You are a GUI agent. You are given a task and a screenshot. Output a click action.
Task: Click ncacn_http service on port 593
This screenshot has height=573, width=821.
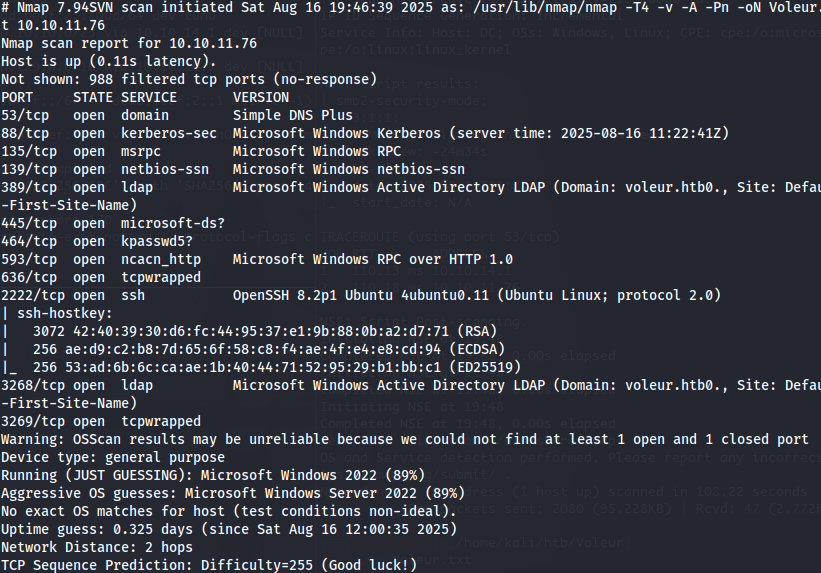click(161, 259)
